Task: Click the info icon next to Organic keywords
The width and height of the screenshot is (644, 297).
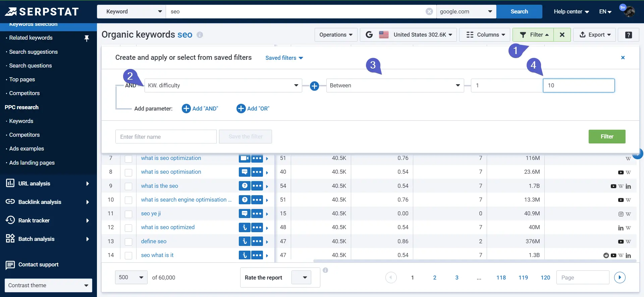Action: pos(200,35)
